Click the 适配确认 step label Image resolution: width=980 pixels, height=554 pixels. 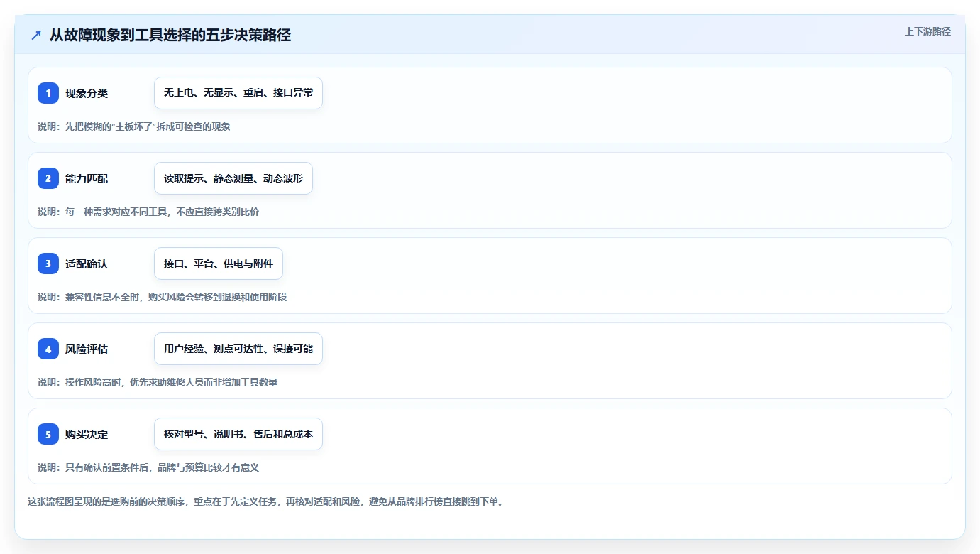(x=87, y=264)
